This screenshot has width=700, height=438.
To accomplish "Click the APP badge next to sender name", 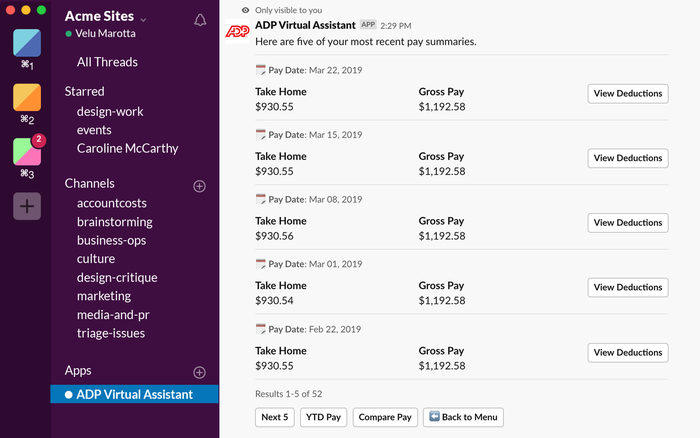I will coord(368,25).
